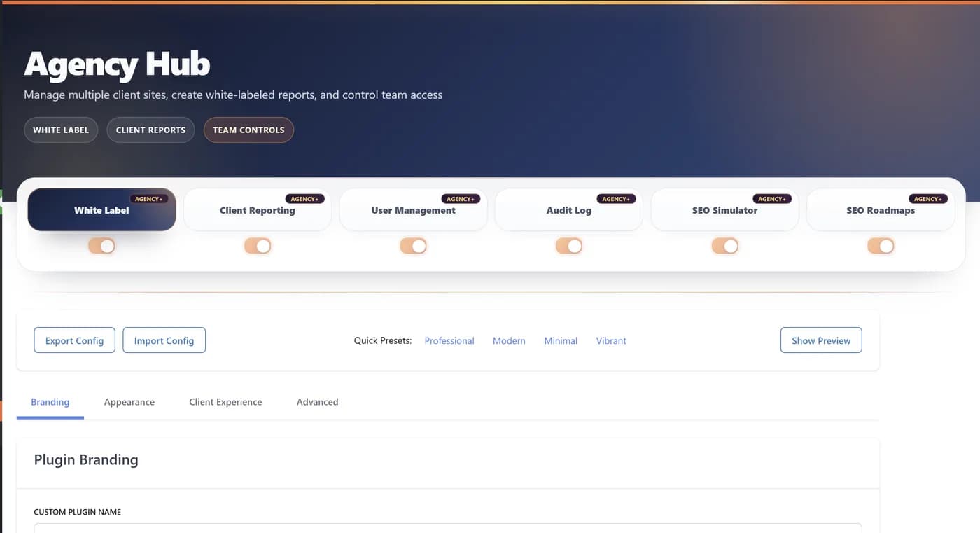980x533 pixels.
Task: Click the CUSTOM PLUGIN NAME label
Action: pos(78,512)
